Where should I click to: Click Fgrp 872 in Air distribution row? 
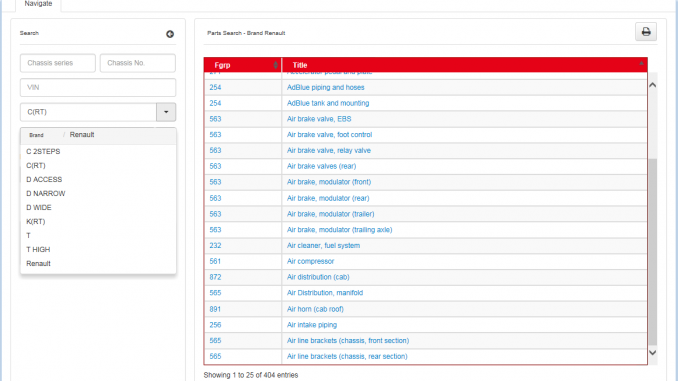pos(215,277)
